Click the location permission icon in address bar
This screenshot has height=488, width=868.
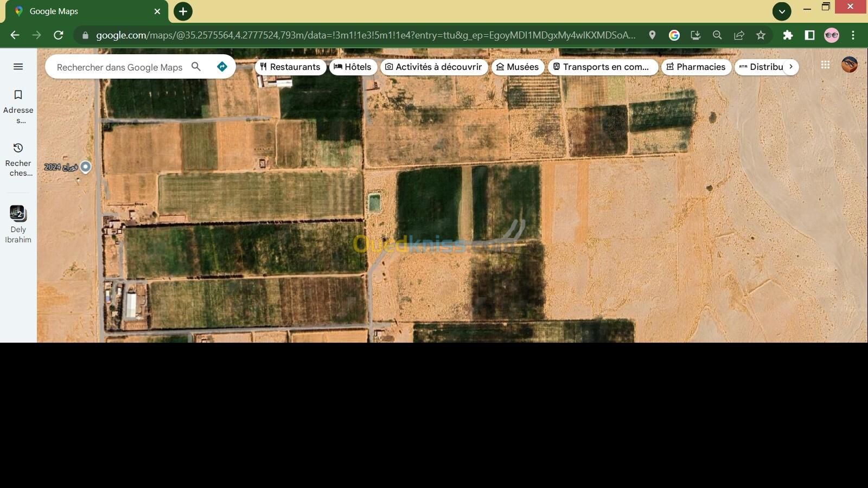(x=652, y=35)
